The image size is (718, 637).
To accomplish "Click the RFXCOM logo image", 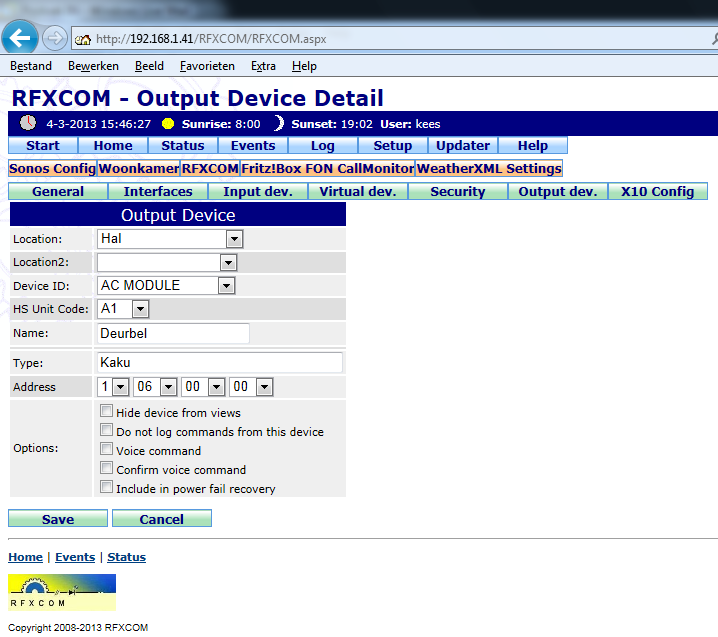I will 62,592.
